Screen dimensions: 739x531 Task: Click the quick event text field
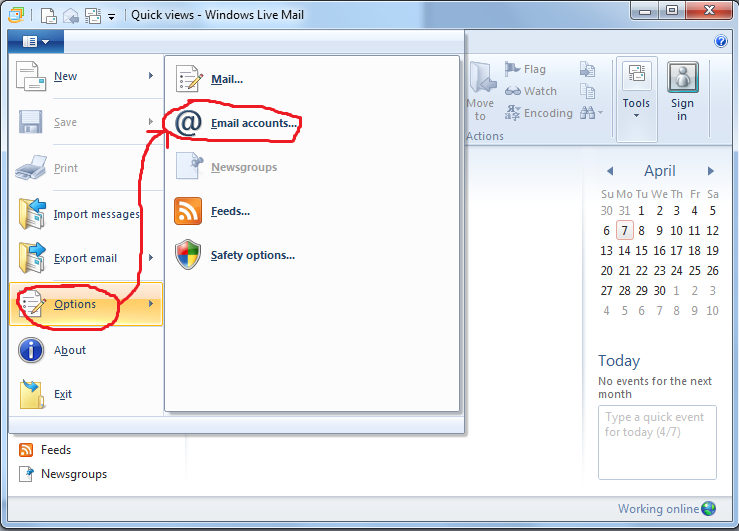657,442
